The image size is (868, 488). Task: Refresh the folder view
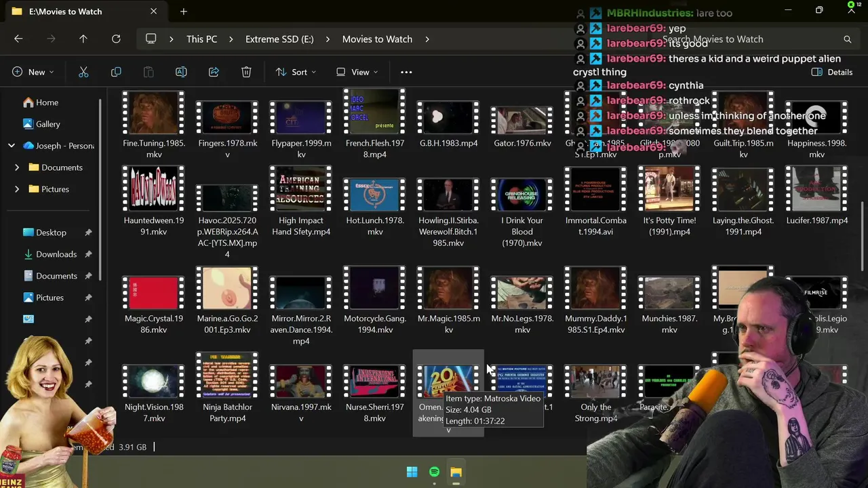(116, 39)
